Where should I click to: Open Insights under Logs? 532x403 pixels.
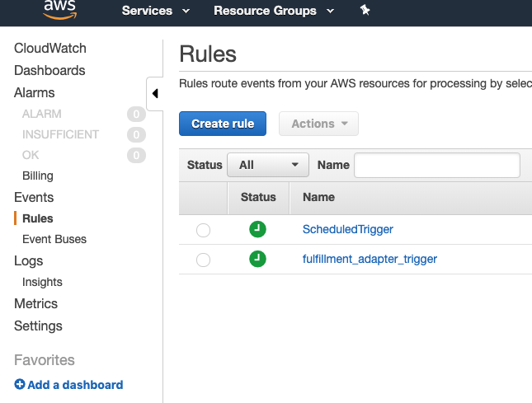click(42, 282)
